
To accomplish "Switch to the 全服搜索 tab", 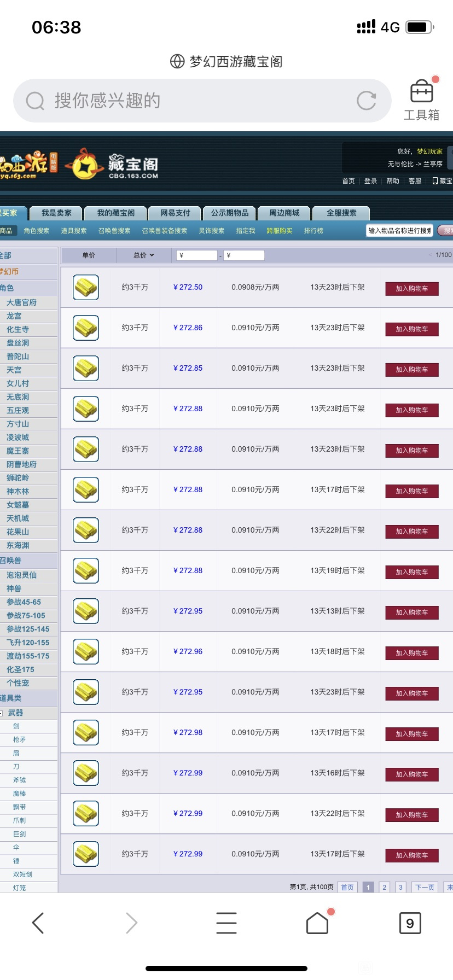I will tap(341, 213).
